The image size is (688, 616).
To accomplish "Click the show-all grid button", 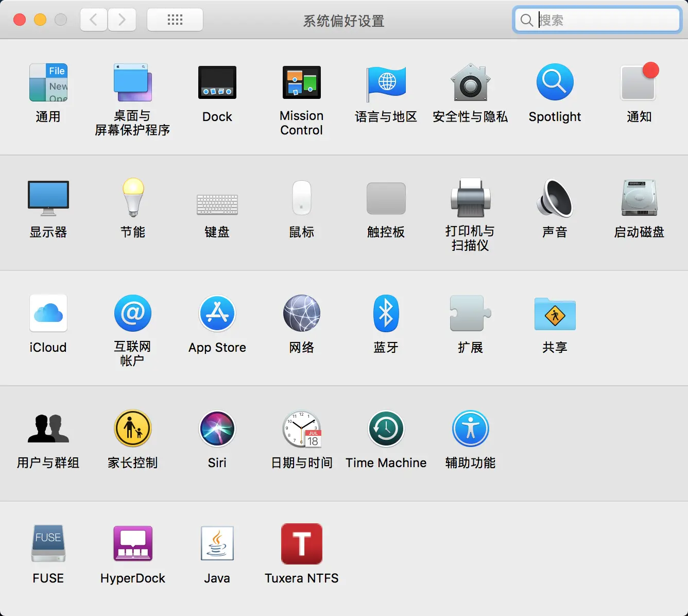I will [x=175, y=20].
